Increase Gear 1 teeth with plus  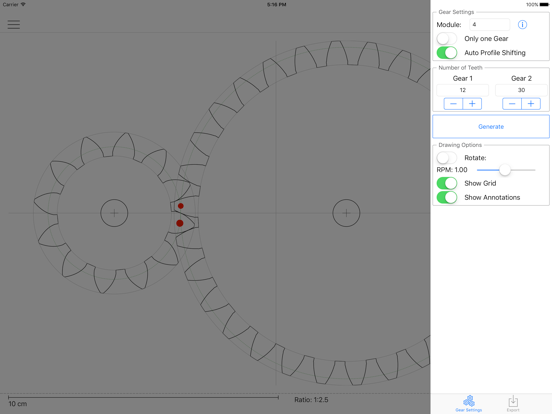tap(472, 104)
